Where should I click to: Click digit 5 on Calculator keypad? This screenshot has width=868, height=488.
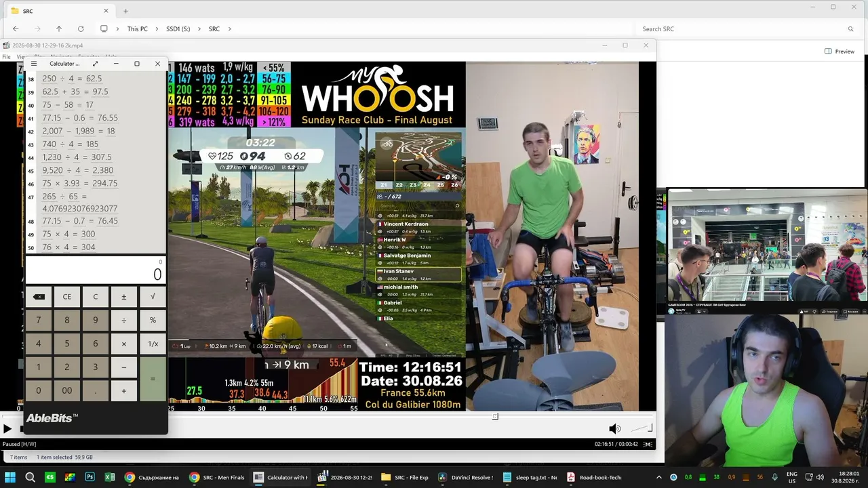(67, 344)
